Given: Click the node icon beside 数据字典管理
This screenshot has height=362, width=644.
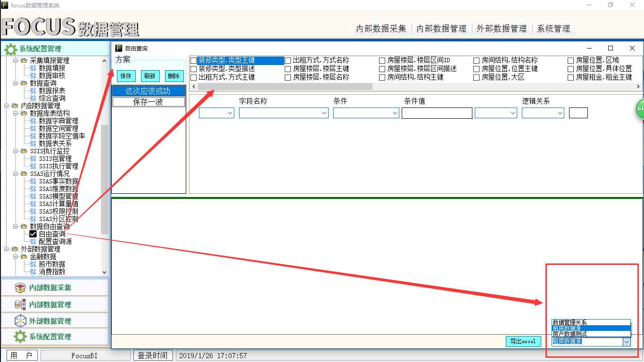Looking at the screenshot, I should coord(33,121).
